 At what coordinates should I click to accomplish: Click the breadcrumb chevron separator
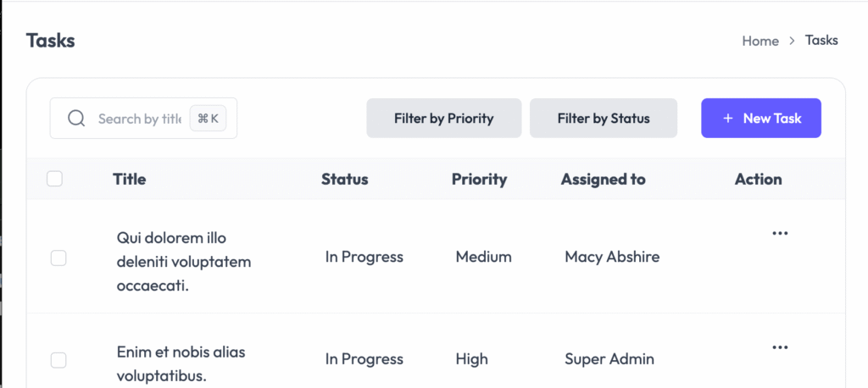click(793, 41)
